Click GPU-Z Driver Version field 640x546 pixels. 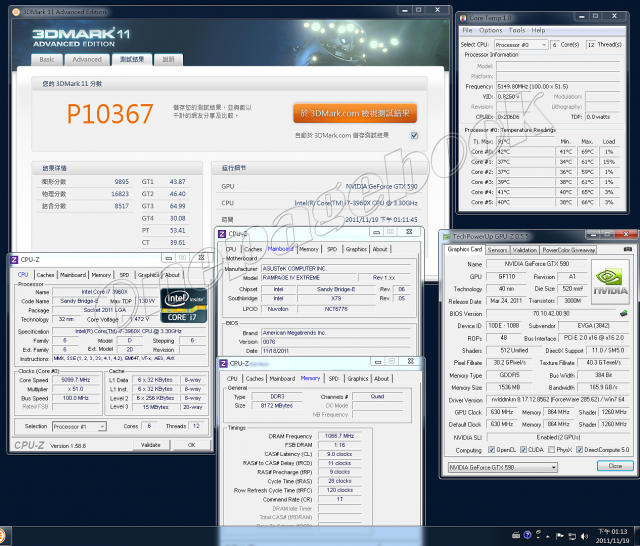click(558, 400)
